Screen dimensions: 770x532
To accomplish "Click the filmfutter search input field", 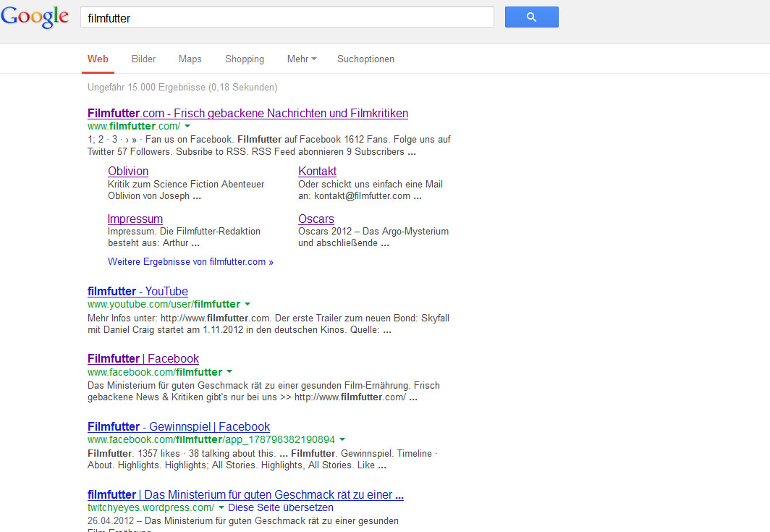I will click(287, 18).
